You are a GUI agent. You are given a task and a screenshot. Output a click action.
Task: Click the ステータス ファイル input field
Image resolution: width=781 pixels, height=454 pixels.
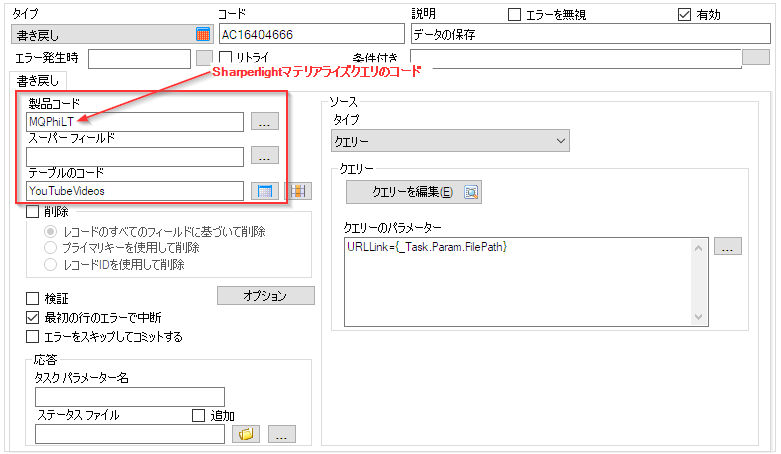tap(130, 434)
